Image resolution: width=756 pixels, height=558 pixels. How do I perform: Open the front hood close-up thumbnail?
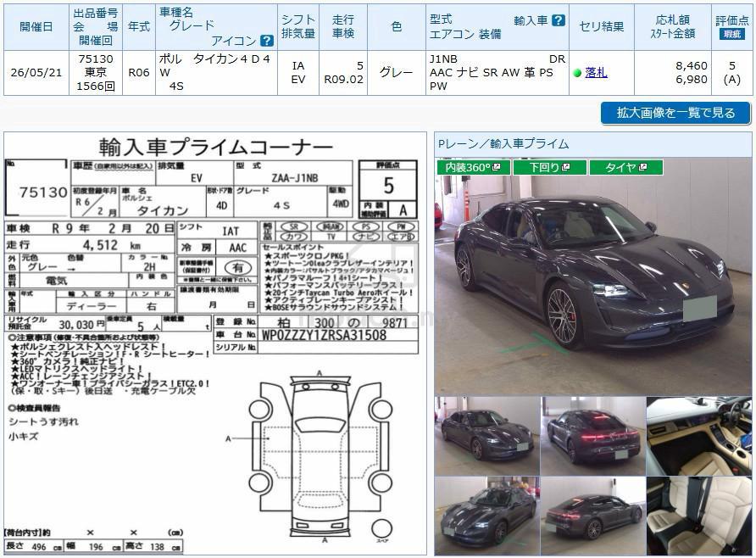tap(487, 516)
